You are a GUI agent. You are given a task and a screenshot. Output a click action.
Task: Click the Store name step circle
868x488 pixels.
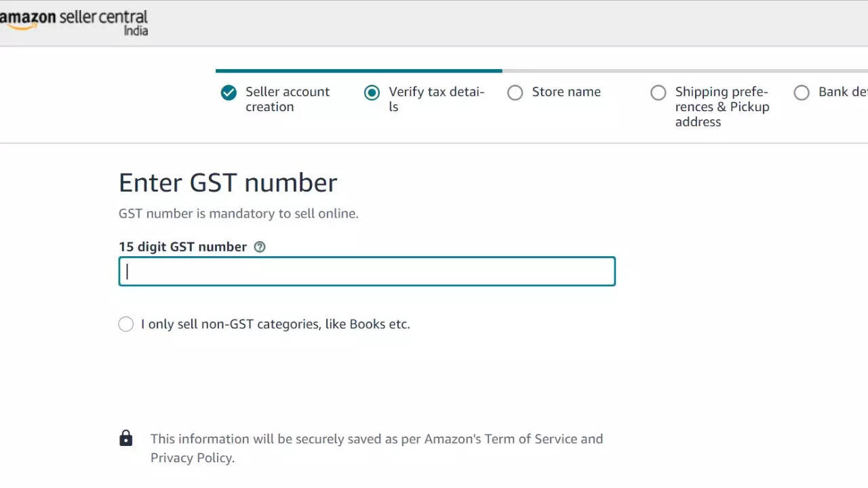(515, 93)
